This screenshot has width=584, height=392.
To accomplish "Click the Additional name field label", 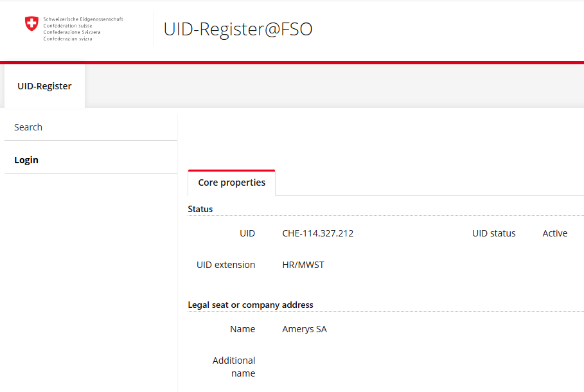I will [234, 367].
